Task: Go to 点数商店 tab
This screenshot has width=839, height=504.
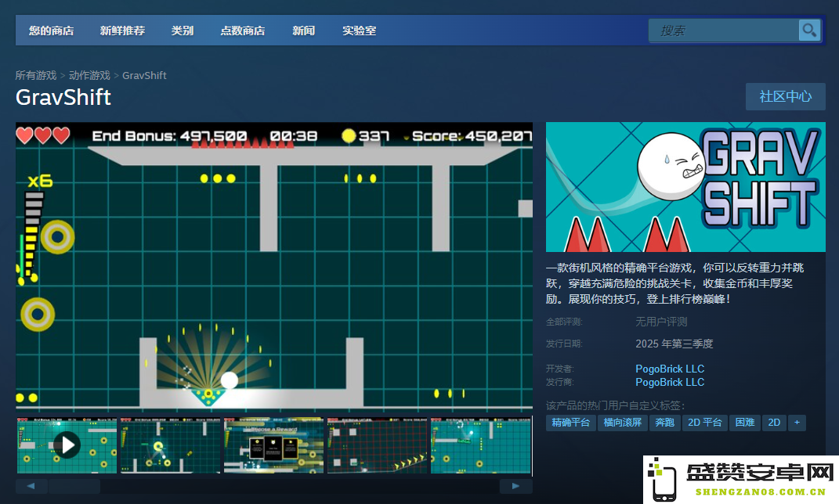Action: (243, 31)
